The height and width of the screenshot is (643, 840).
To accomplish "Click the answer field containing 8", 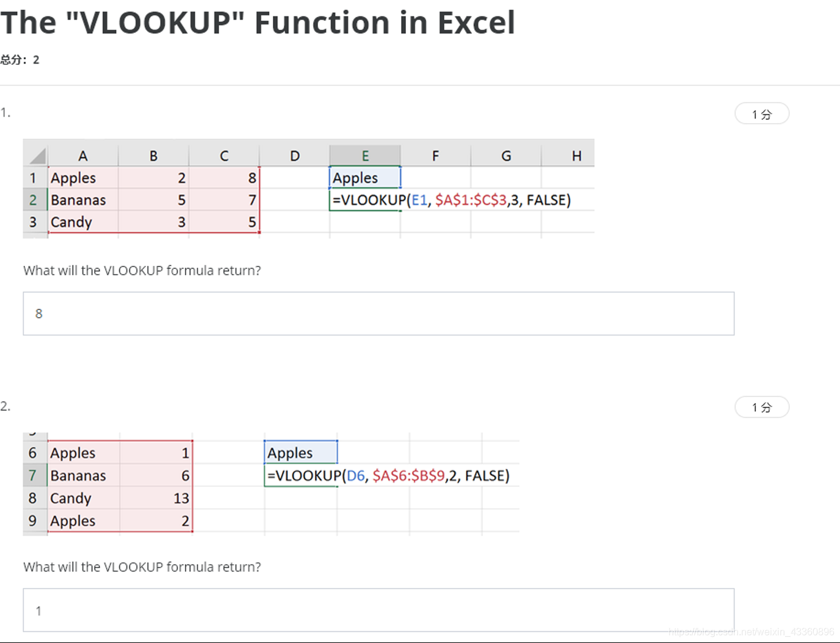I will tap(378, 314).
